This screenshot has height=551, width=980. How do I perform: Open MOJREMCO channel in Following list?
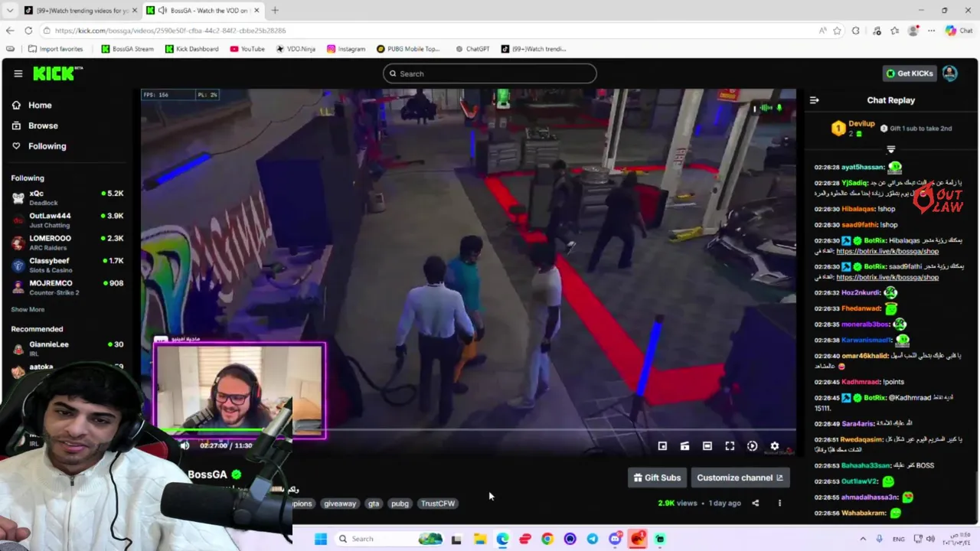coord(67,287)
